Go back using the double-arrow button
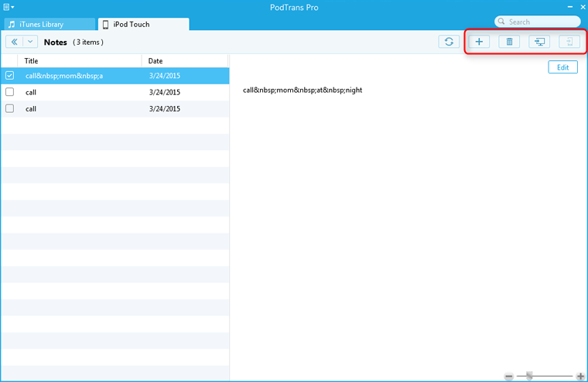This screenshot has height=382, width=588. click(14, 42)
